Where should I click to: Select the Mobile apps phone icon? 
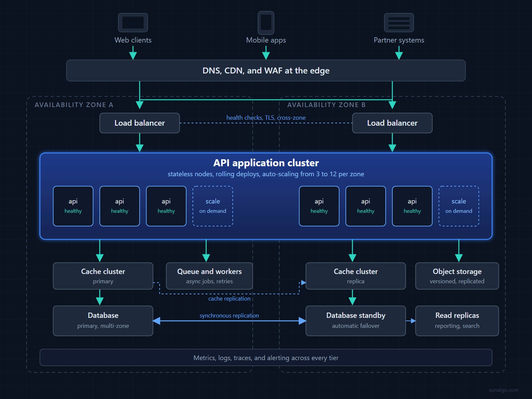pyautogui.click(x=266, y=23)
